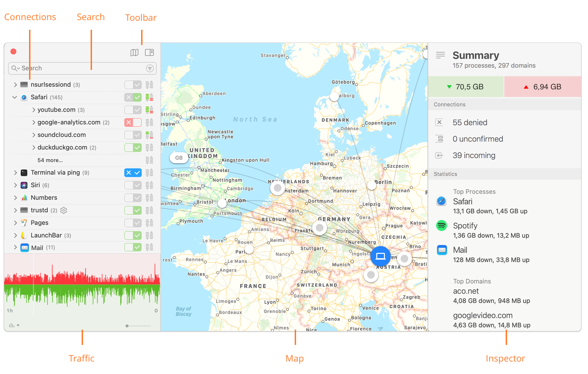The height and width of the screenshot is (374, 588).
Task: Toggle the rule switch for soundcloud.com
Action: pyautogui.click(x=133, y=135)
